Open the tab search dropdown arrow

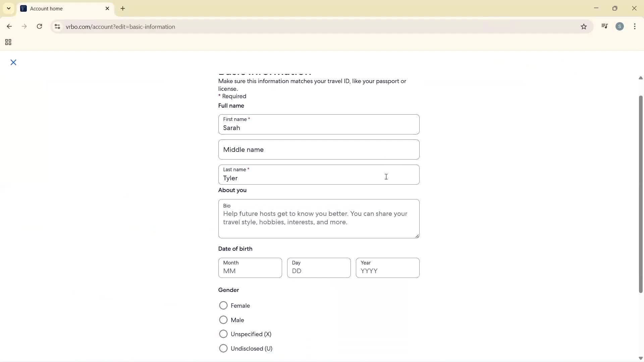click(8, 8)
